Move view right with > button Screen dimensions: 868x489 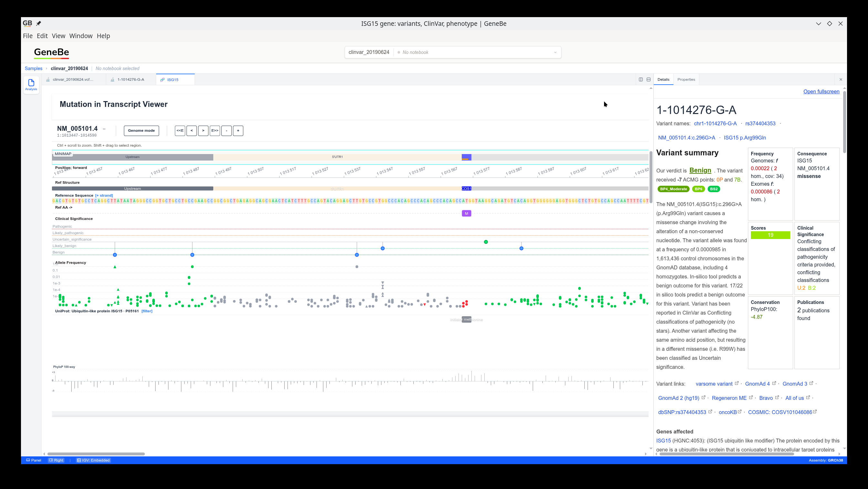203,130
